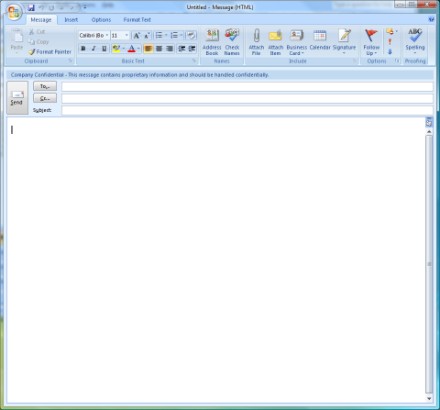The width and height of the screenshot is (440, 410).
Task: Click the ruler toggle above scrollbar
Action: [429, 122]
